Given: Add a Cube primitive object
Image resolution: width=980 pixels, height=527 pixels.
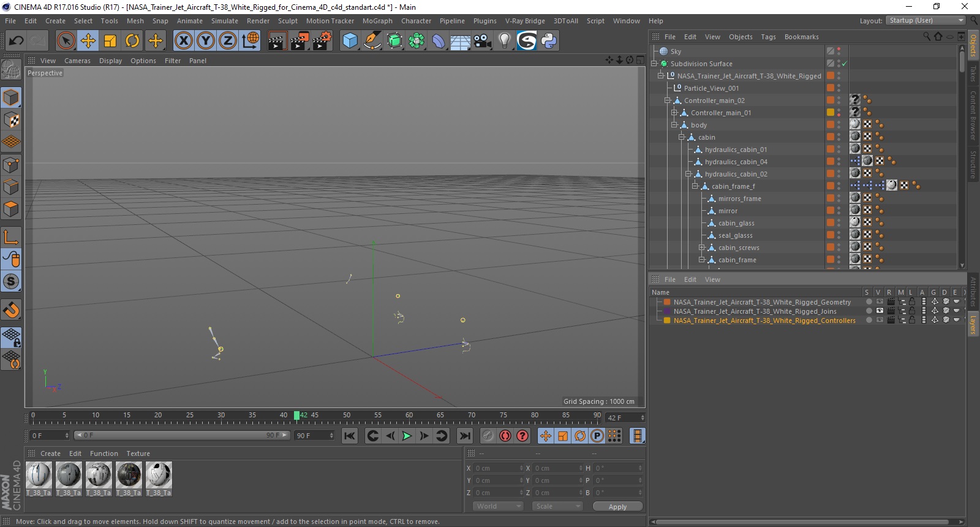Looking at the screenshot, I should pyautogui.click(x=350, y=41).
